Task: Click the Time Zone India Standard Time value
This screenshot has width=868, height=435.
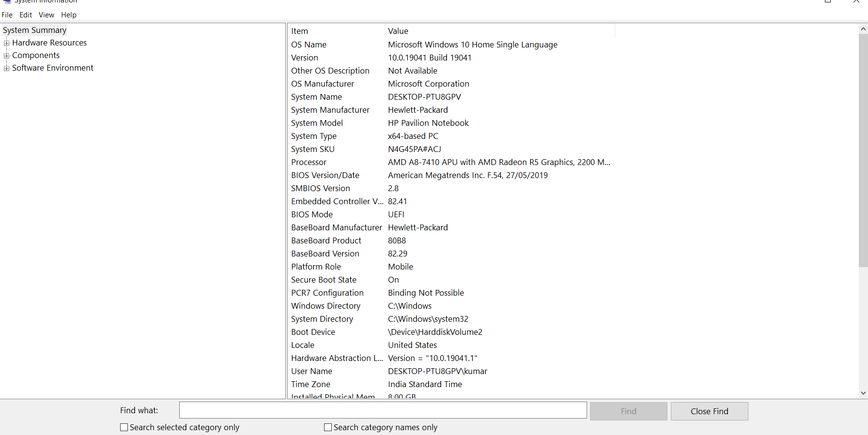Action: coord(425,384)
